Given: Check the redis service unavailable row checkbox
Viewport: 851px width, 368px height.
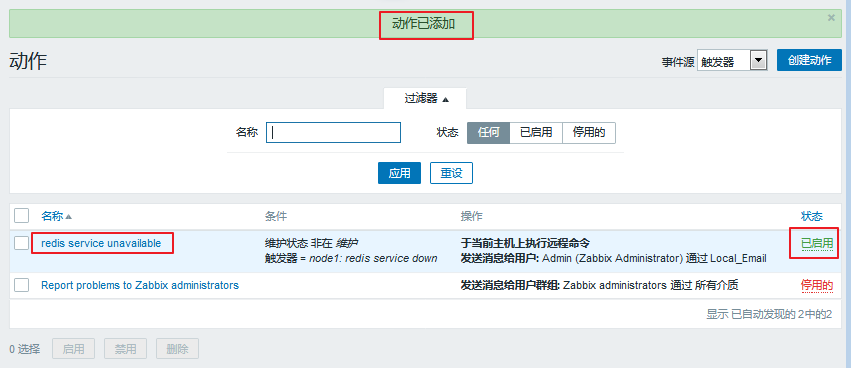Looking at the screenshot, I should click(x=22, y=243).
